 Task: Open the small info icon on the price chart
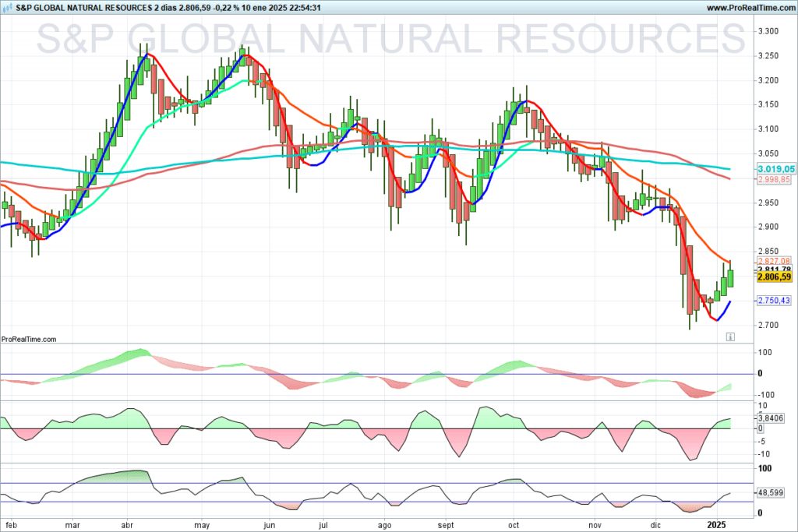(x=730, y=336)
